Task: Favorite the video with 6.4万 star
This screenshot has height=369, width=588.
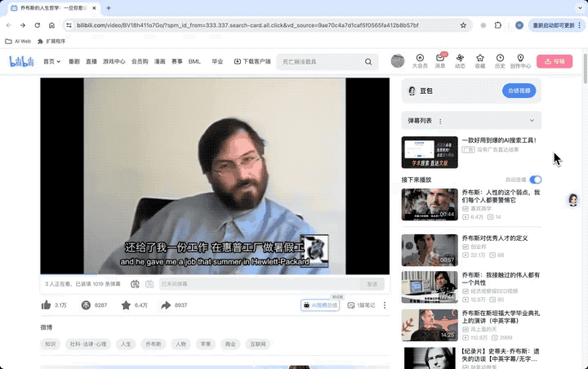Action: tap(126, 305)
